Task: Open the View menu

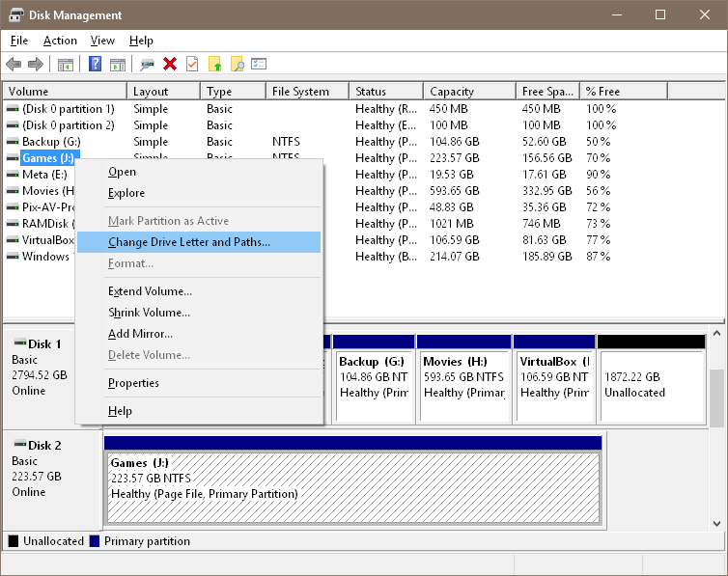Action: pos(102,41)
